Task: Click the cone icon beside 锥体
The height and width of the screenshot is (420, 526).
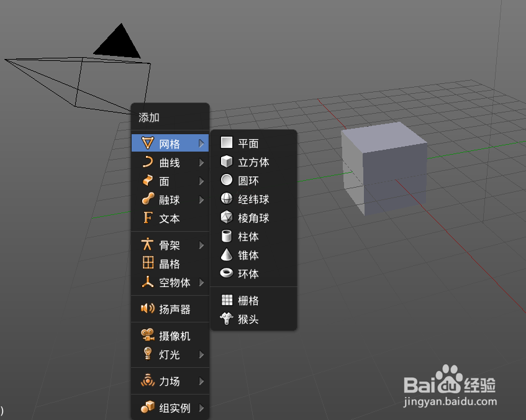Action: click(227, 254)
